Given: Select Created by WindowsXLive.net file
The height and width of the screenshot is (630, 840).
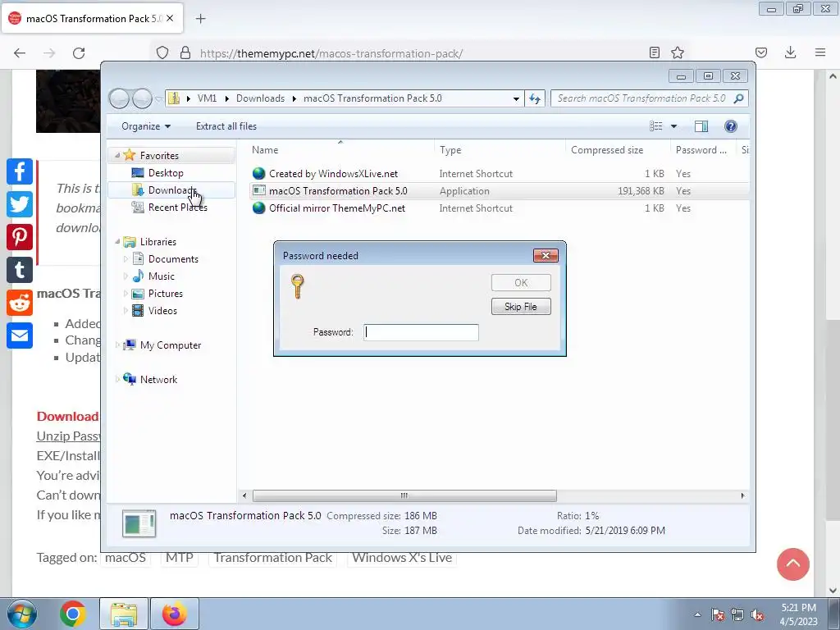Looking at the screenshot, I should (333, 174).
